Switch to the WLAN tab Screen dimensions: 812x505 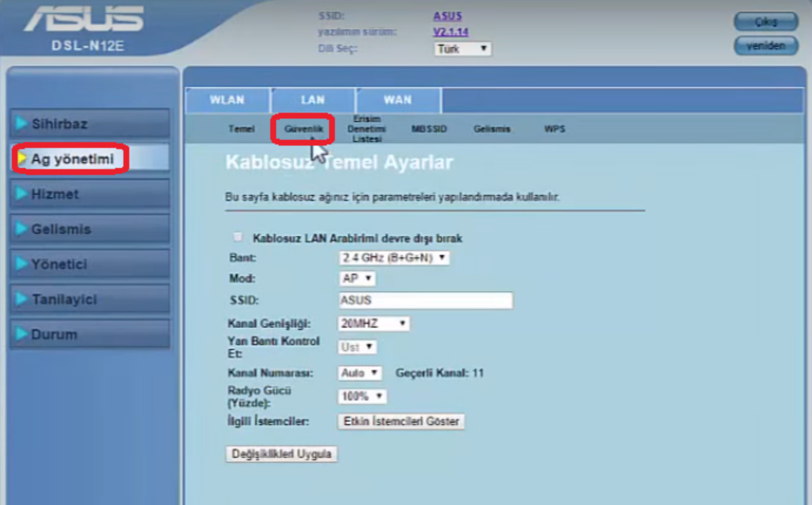click(x=227, y=100)
